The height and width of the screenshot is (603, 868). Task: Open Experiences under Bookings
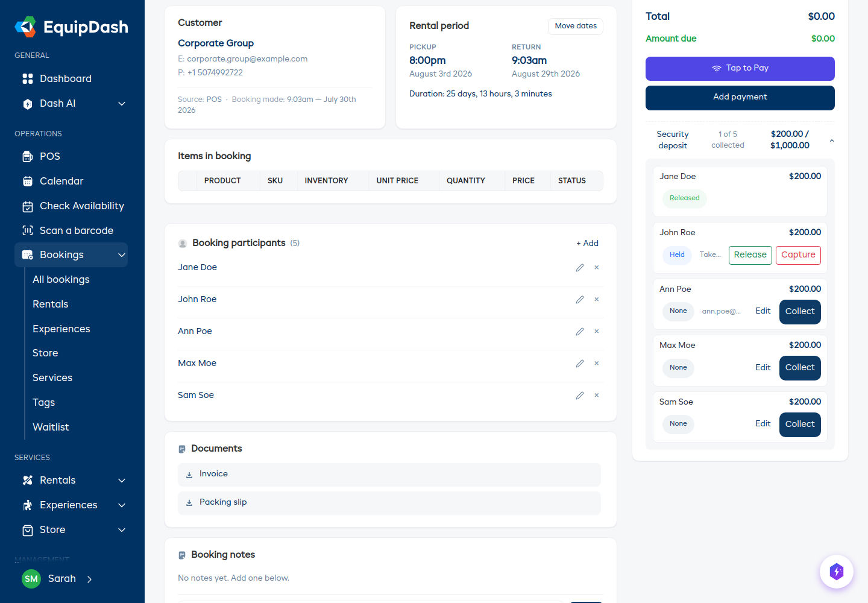click(61, 329)
